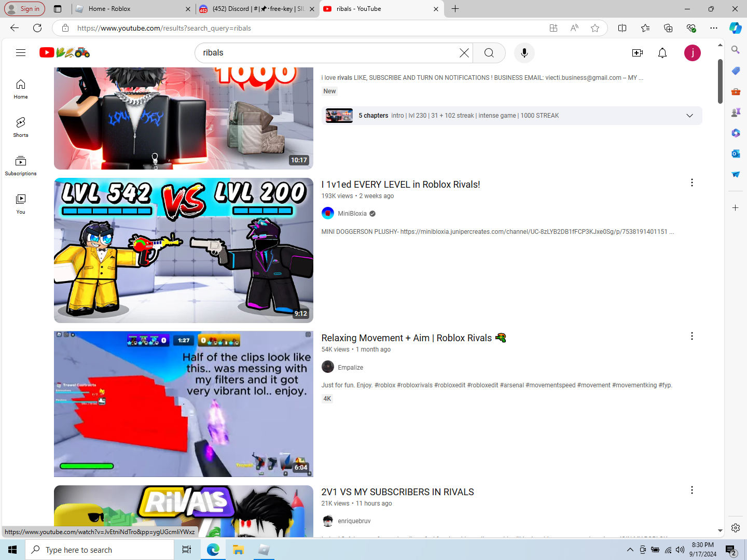This screenshot has width=747, height=560.
Task: Open the Windows Start menu
Action: click(12, 550)
